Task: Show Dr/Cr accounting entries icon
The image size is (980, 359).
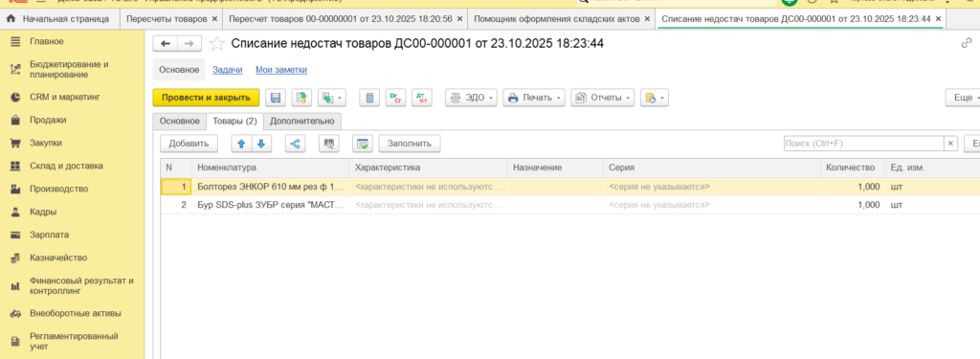Action: [x=395, y=98]
